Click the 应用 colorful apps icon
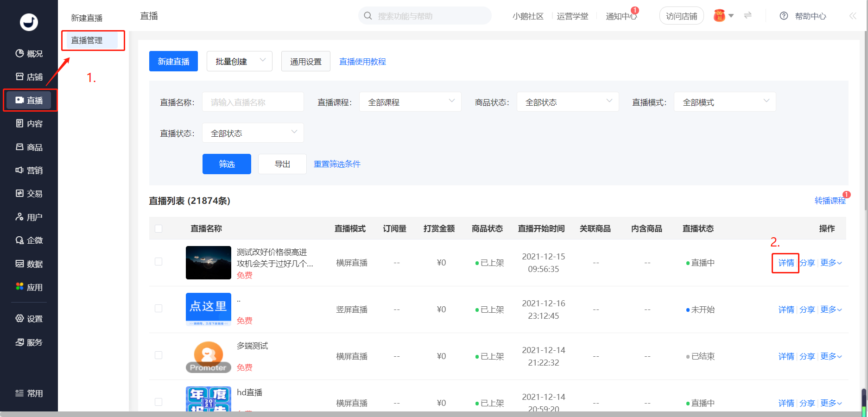Screen dimensions: 868x417 pyautogui.click(x=19, y=287)
